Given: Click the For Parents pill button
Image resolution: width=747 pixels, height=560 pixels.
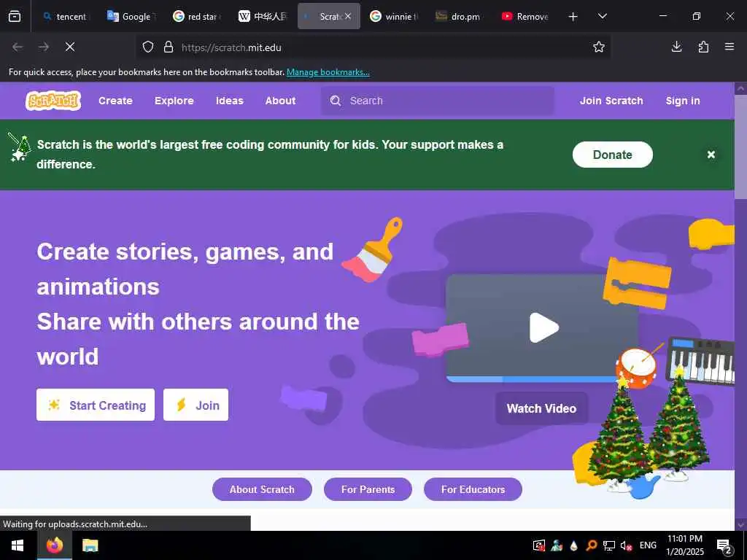Looking at the screenshot, I should pyautogui.click(x=368, y=489).
